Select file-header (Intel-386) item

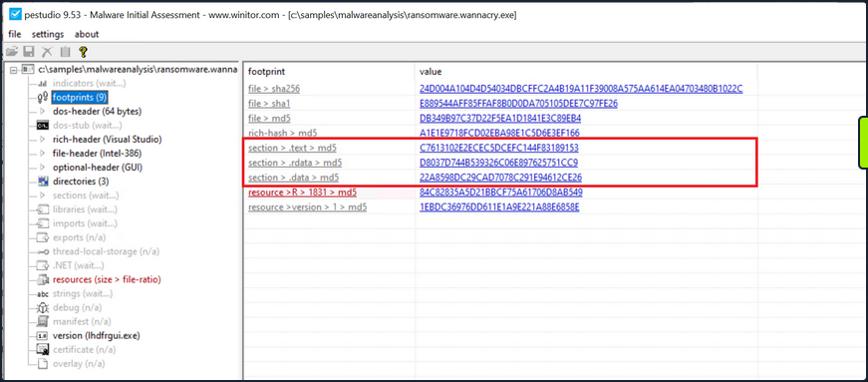(x=99, y=154)
